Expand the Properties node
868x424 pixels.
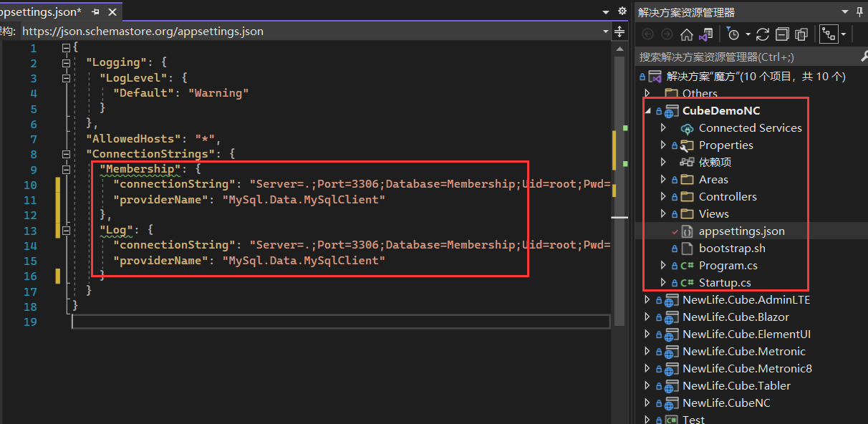tap(664, 145)
